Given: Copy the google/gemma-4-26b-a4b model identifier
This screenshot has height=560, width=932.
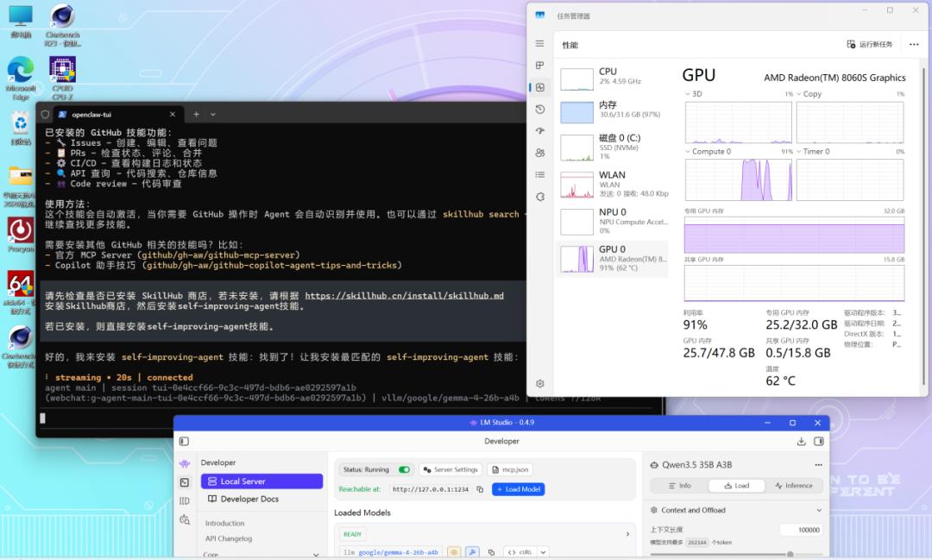Looking at the screenshot, I should click(x=491, y=552).
